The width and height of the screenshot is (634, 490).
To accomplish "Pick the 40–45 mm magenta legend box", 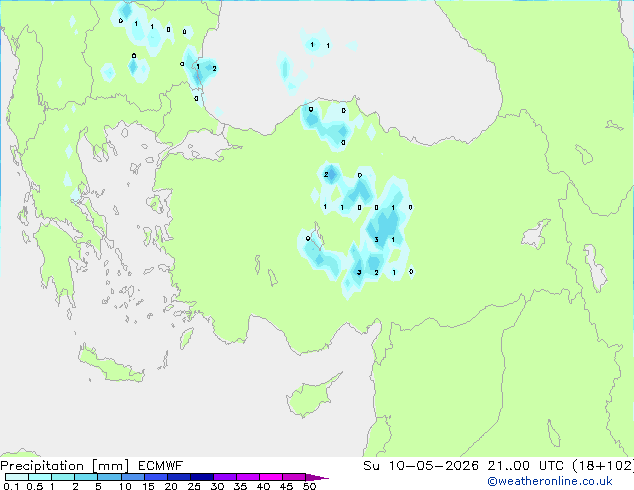I will (x=271, y=477).
